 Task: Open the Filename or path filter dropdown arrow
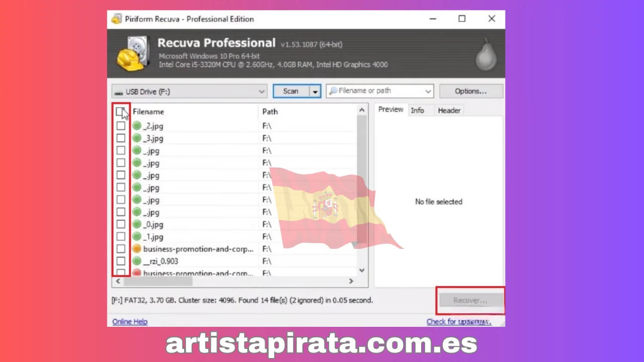click(x=428, y=92)
